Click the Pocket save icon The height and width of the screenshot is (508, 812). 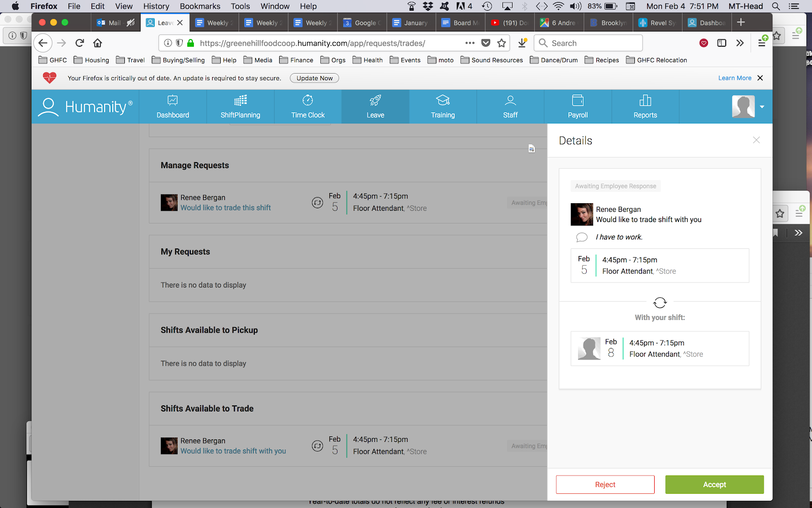coord(486,43)
